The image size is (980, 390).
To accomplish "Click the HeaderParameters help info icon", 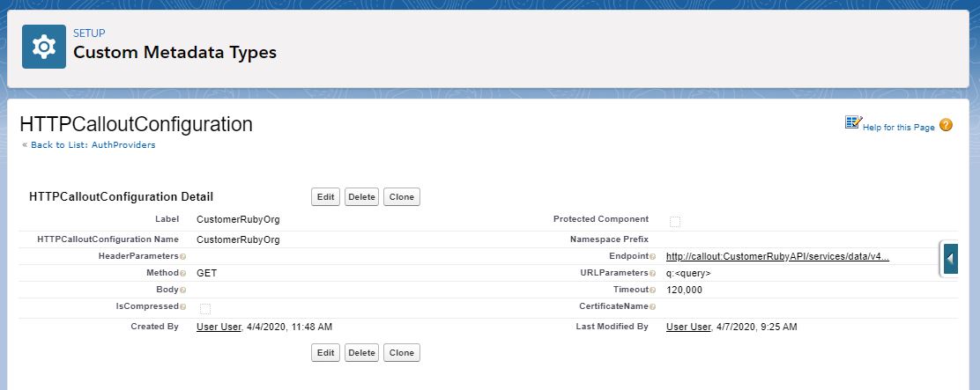I will [x=183, y=256].
